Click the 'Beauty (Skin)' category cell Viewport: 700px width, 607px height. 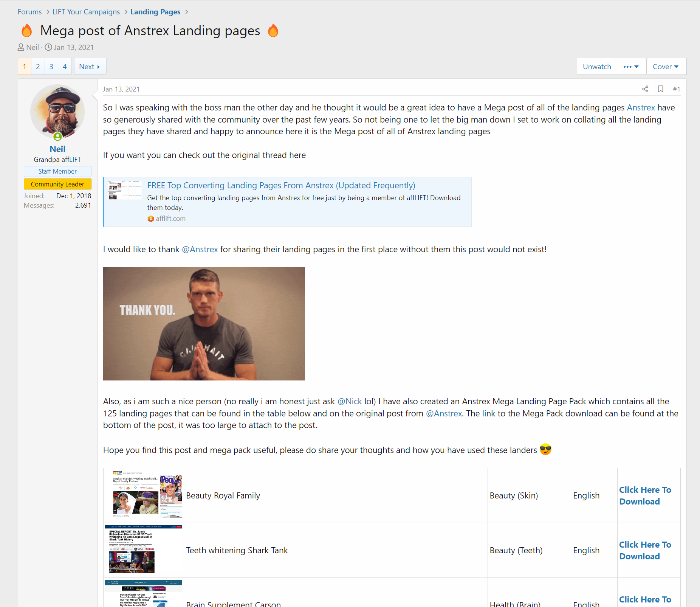click(529, 495)
